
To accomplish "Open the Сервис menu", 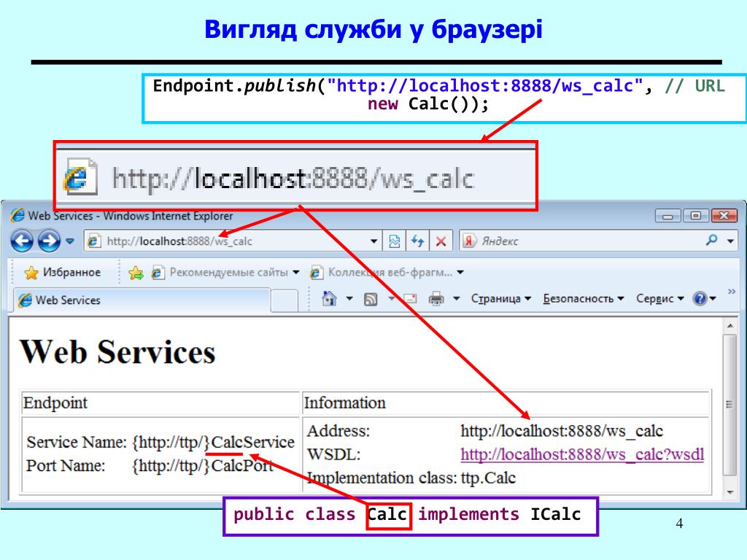I will [x=660, y=298].
